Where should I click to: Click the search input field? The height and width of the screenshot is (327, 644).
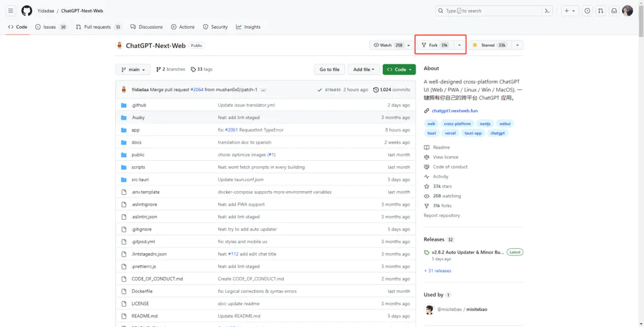click(492, 11)
